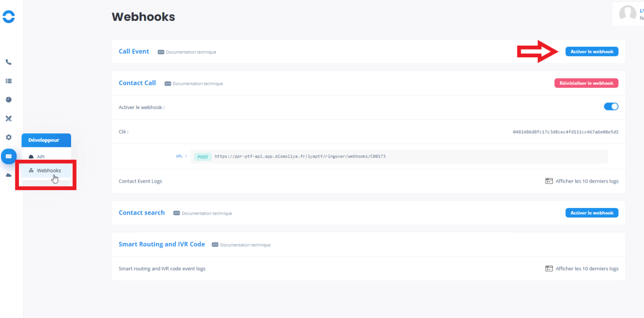Open the phone calls sidebar icon

[x=9, y=62]
